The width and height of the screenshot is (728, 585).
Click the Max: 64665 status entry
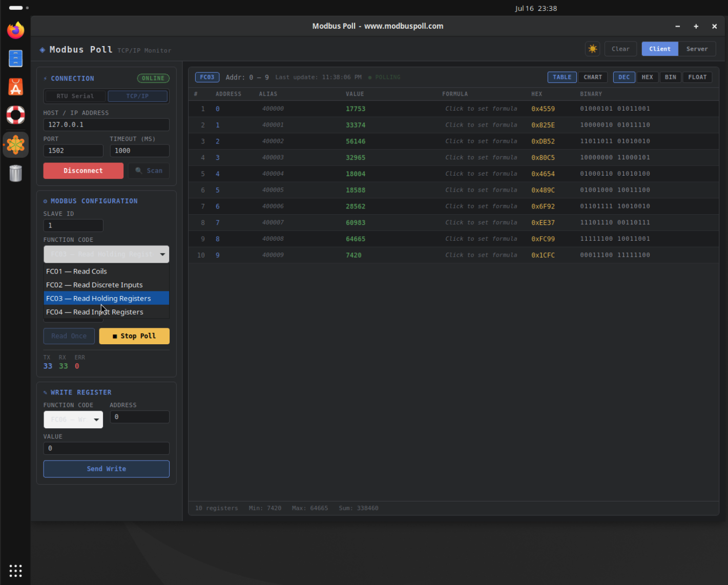310,508
